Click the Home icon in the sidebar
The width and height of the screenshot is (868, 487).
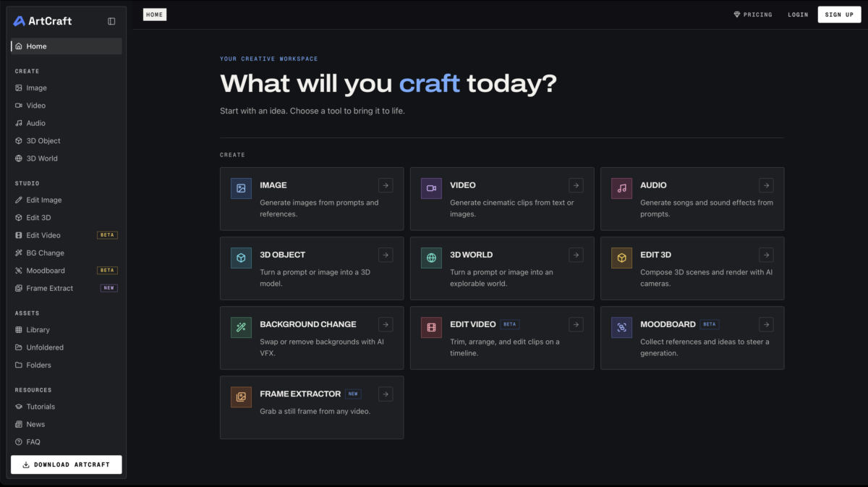[x=19, y=46]
